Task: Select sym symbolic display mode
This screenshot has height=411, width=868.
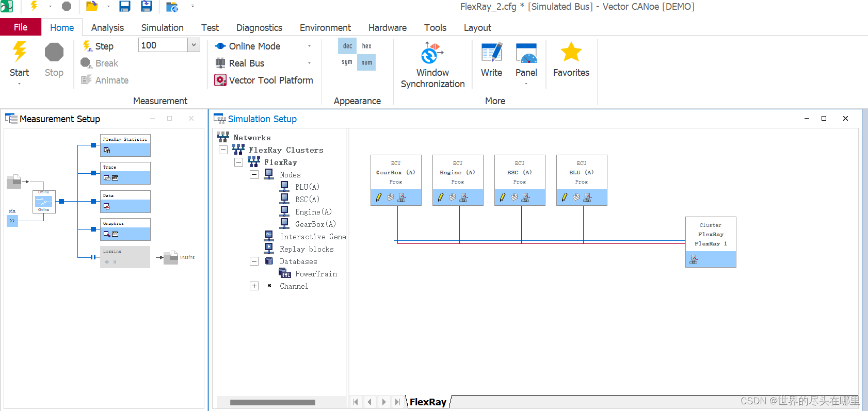Action: (347, 62)
